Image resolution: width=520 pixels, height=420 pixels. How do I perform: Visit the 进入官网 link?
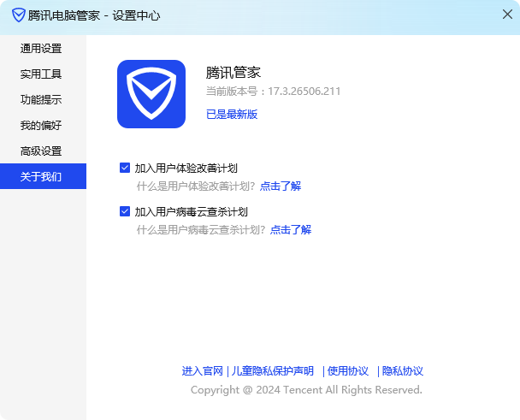tap(203, 370)
